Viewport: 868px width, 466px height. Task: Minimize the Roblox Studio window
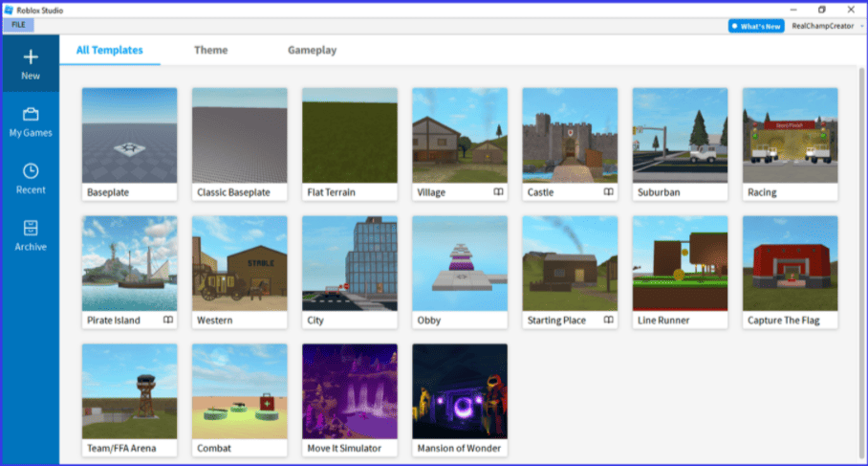(793, 10)
